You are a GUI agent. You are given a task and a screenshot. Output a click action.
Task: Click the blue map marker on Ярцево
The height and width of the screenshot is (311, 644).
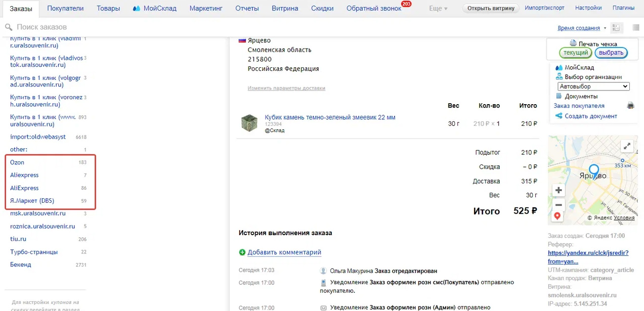click(x=594, y=171)
